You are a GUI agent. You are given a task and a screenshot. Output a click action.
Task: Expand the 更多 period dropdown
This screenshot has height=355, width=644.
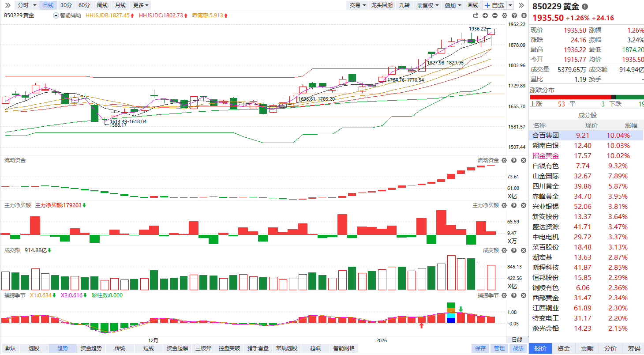coord(141,5)
